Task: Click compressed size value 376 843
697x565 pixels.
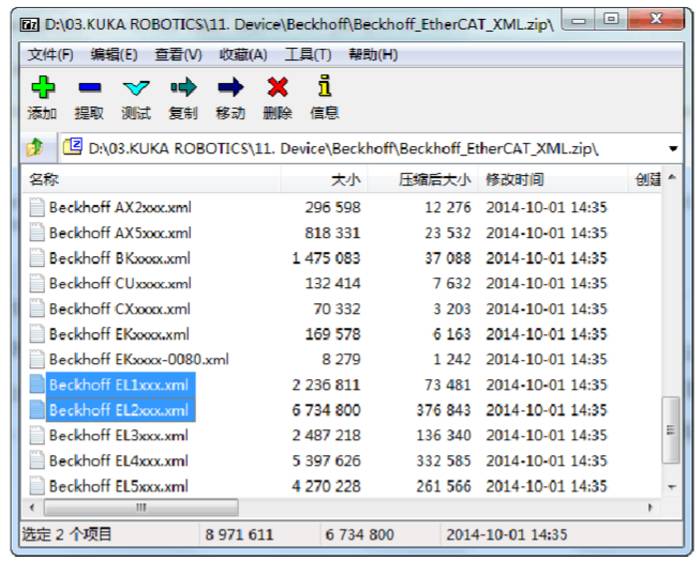Action: [x=443, y=410]
